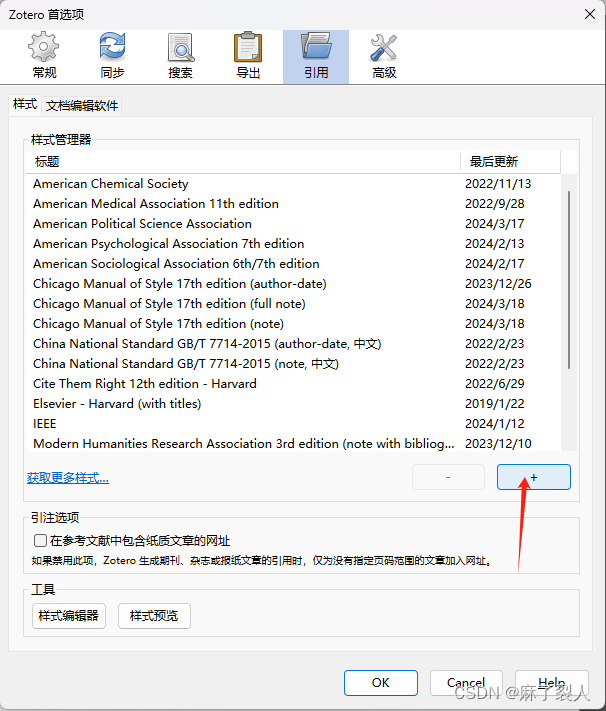Click the date 2023/12/26
606x711 pixels.
tap(498, 283)
